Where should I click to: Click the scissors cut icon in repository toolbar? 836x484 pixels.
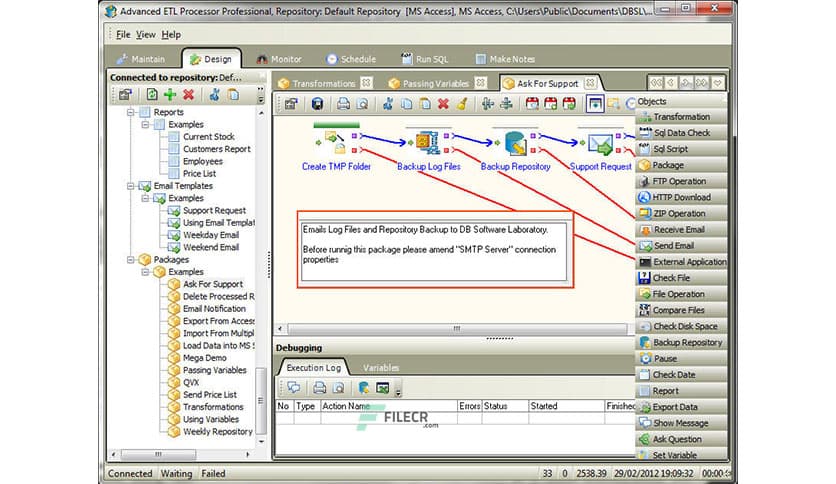coord(214,95)
